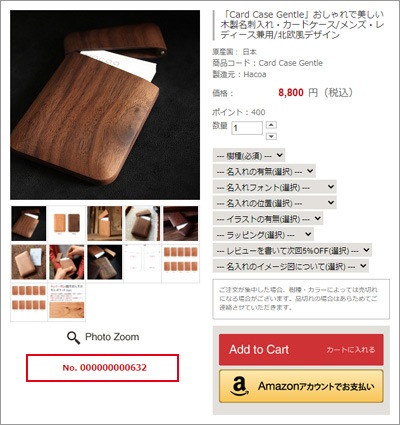Image resolution: width=400 pixels, height=425 pixels.
Task: Select the hands holding card case thumbnail
Action: (x=67, y=263)
